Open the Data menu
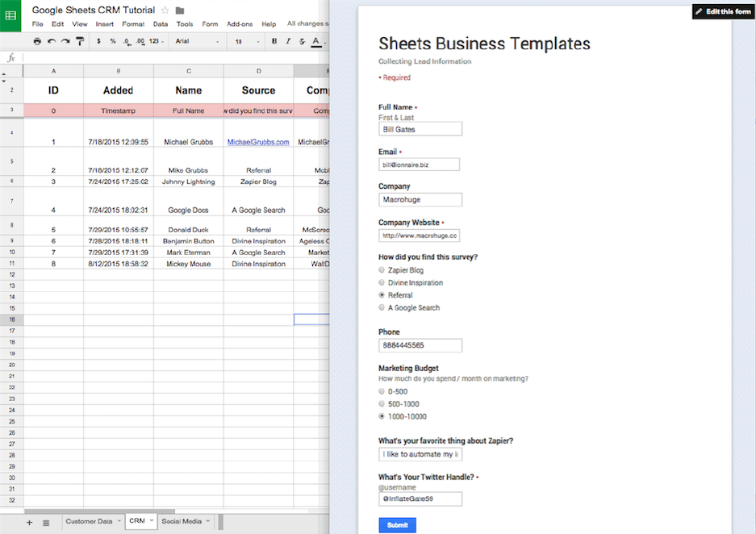The width and height of the screenshot is (756, 534). pos(161,24)
